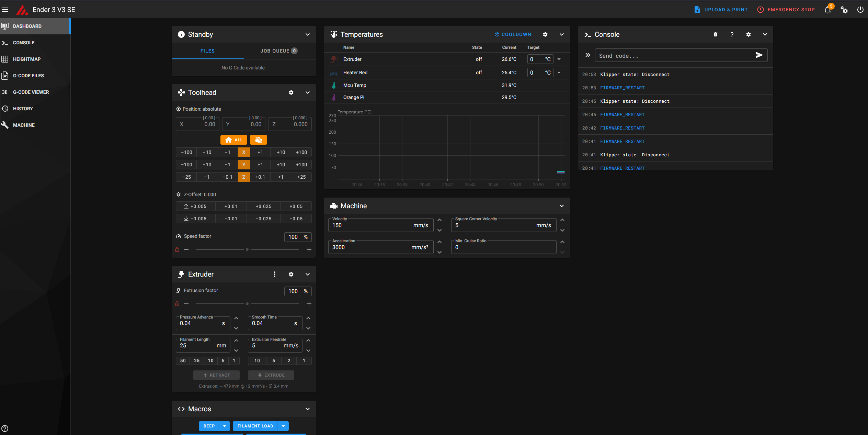Viewport: 868px width, 435px height.
Task: Click the Acceleration input field
Action: coord(381,247)
